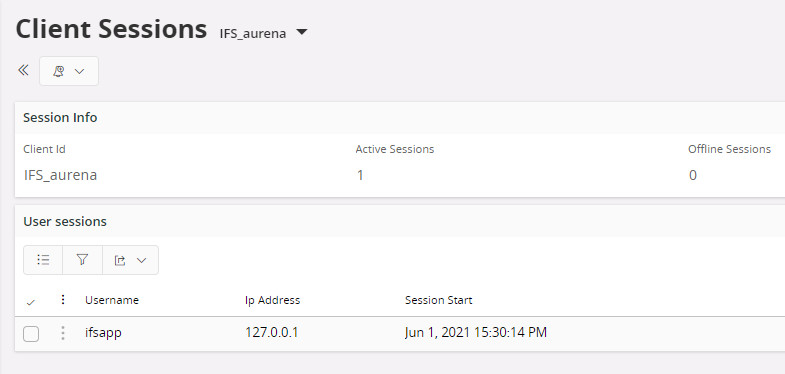This screenshot has height=374, width=785.
Task: Expand the bell icon dropdown chevron
Action: click(79, 72)
